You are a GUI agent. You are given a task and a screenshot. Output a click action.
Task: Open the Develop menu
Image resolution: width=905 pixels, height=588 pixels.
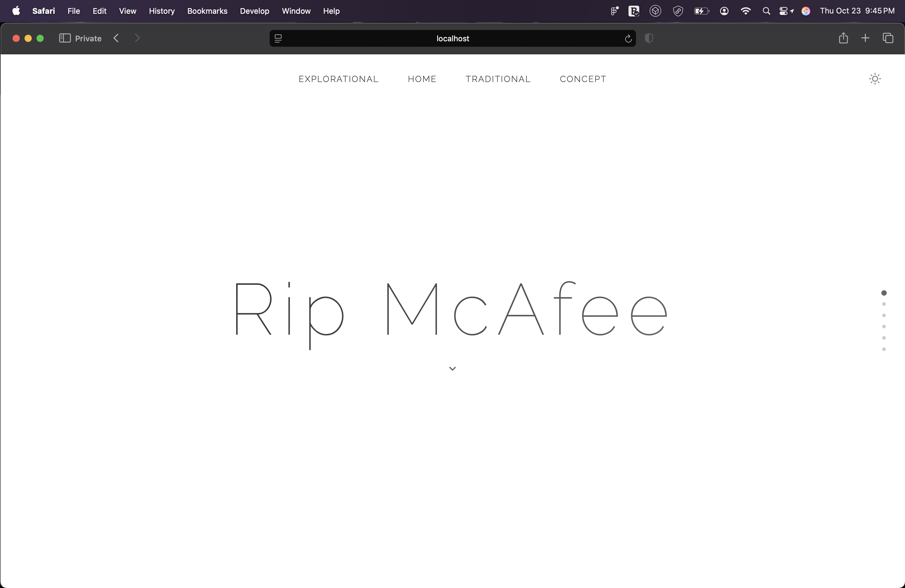point(254,11)
